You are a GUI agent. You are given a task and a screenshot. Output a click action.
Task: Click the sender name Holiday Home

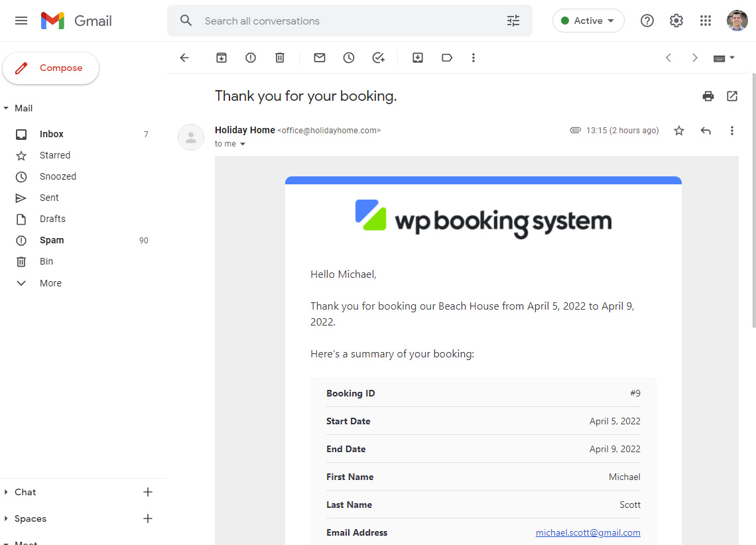(x=245, y=130)
